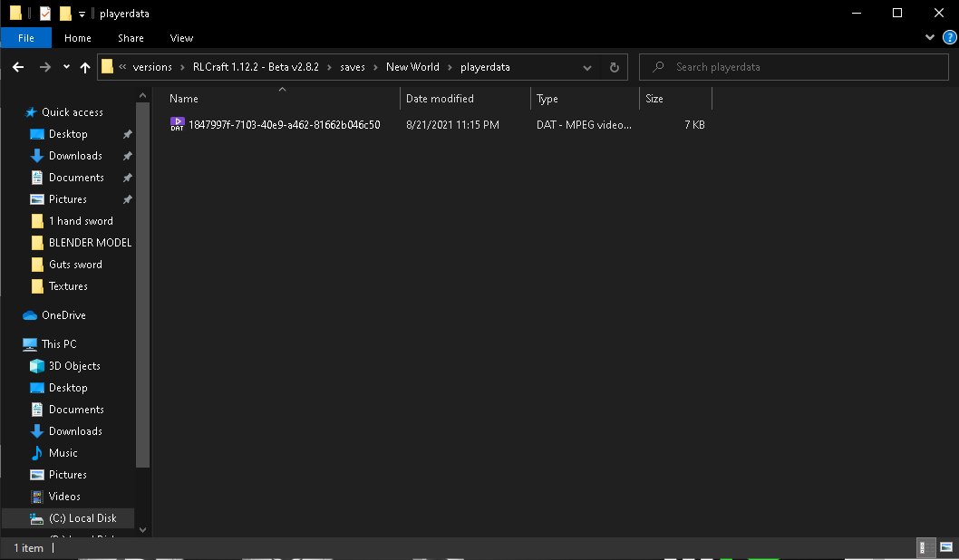
Task: Select the versions breadcrumb
Action: pos(152,67)
